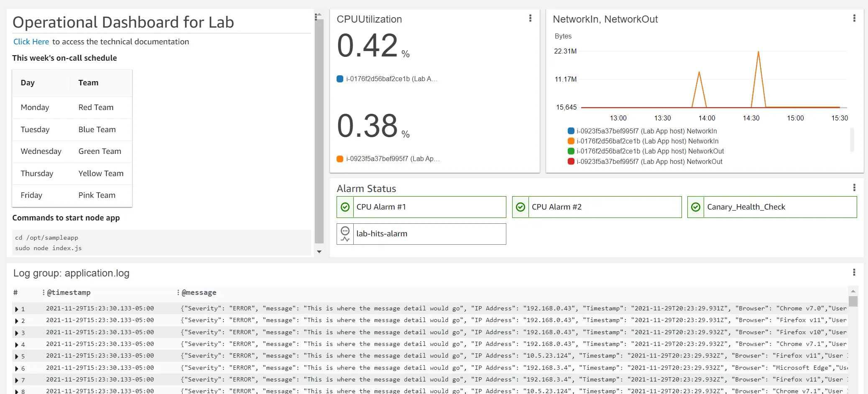Expand log row 7
The image size is (868, 394).
16,380
